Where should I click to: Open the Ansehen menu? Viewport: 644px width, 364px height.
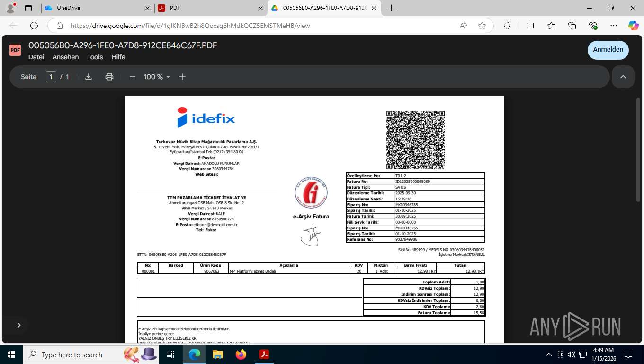coord(65,57)
